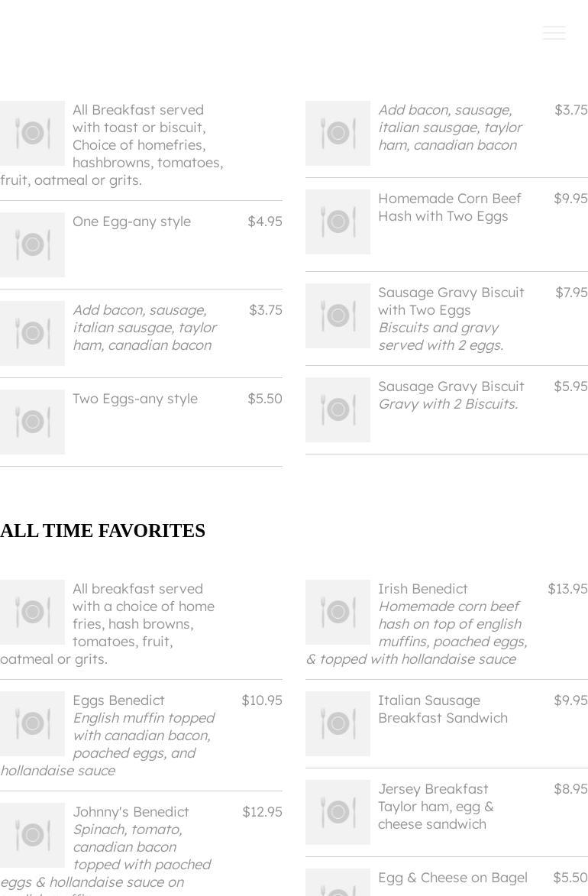Select the One Egg-any style item
The height and width of the screenshot is (896, 588).
coord(131,222)
